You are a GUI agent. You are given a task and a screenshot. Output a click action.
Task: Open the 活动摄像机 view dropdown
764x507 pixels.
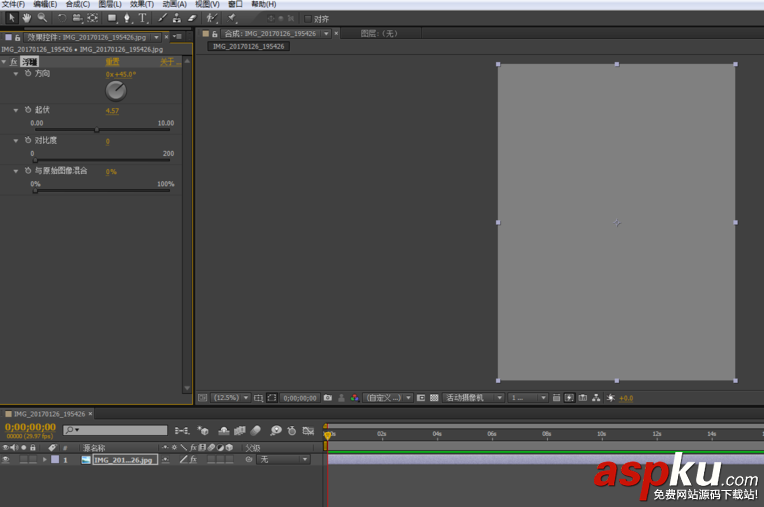474,398
